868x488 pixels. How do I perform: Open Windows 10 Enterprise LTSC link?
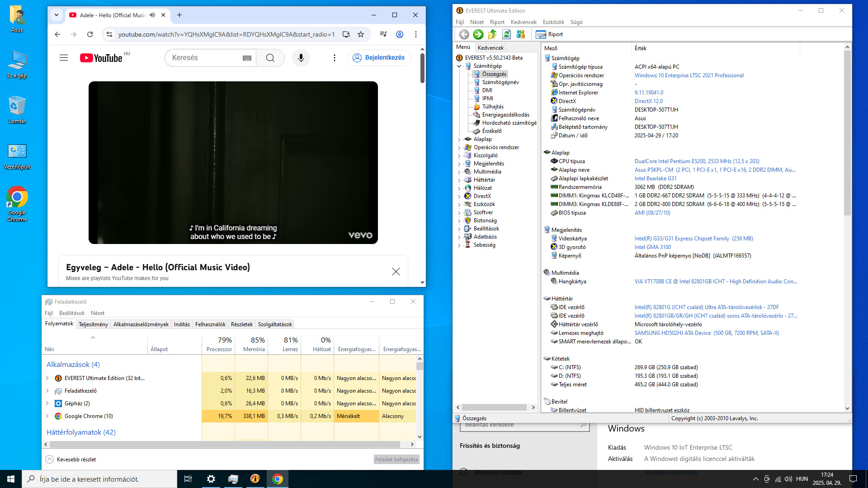pyautogui.click(x=689, y=75)
